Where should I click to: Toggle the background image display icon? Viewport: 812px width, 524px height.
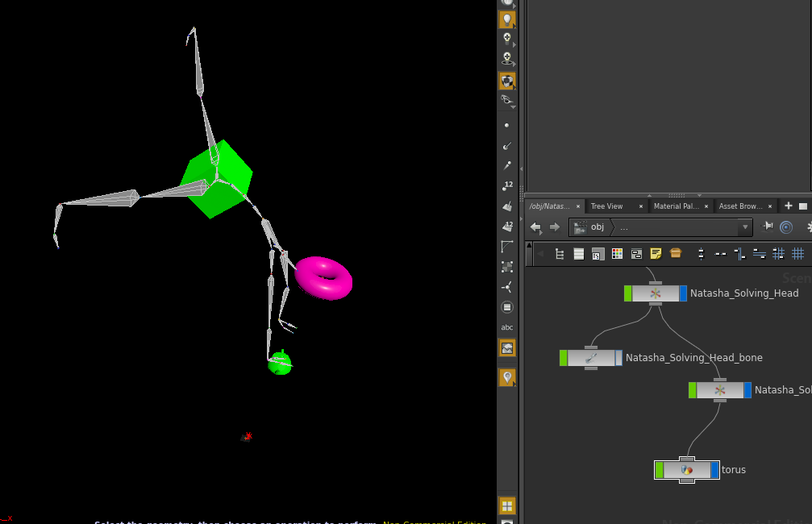coord(506,348)
